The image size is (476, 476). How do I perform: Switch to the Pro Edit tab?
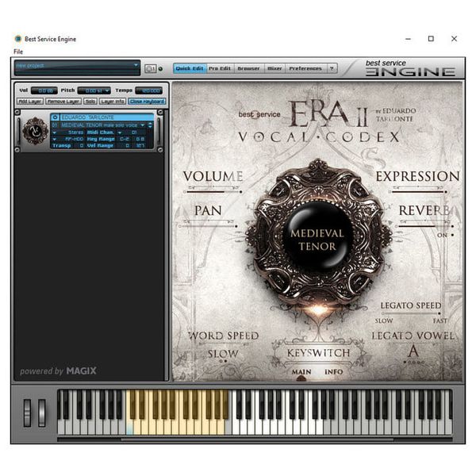click(220, 68)
